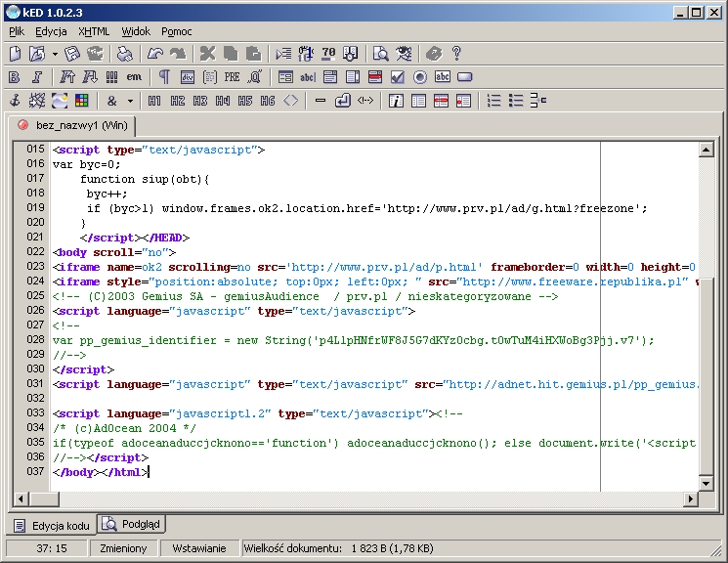Insert em emphasis tag
728x563 pixels.
click(134, 77)
